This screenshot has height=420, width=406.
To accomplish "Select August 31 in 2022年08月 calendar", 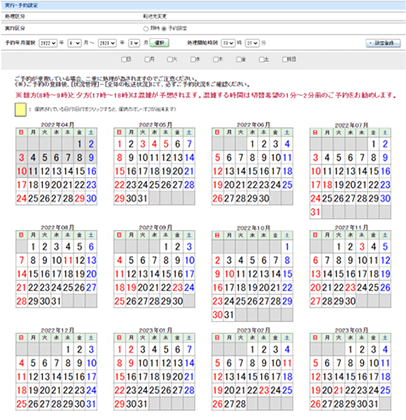I will 56,301.
